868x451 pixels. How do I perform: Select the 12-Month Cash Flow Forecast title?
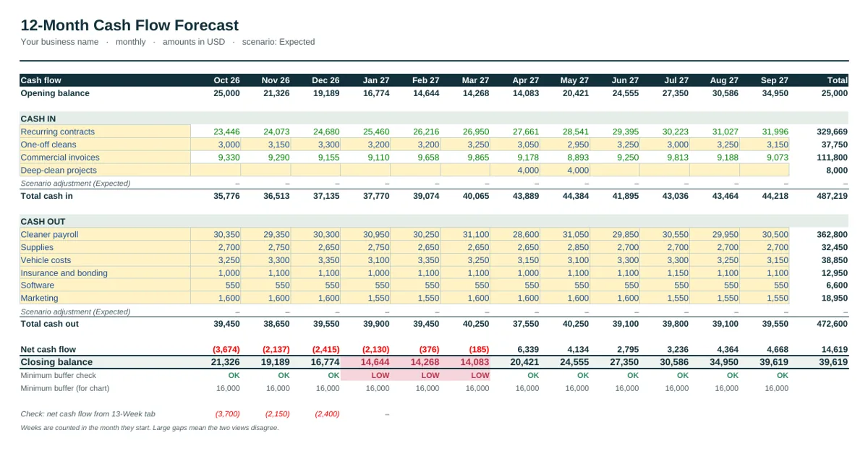coord(129,25)
